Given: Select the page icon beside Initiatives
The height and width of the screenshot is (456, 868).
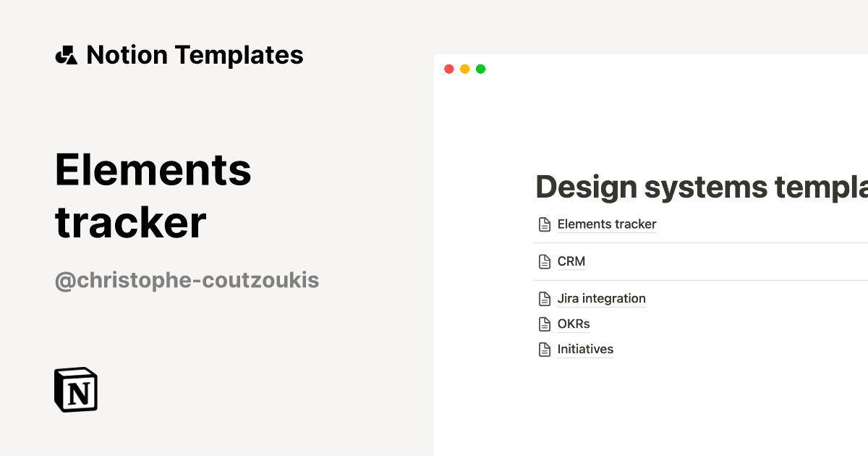Looking at the screenshot, I should point(544,349).
